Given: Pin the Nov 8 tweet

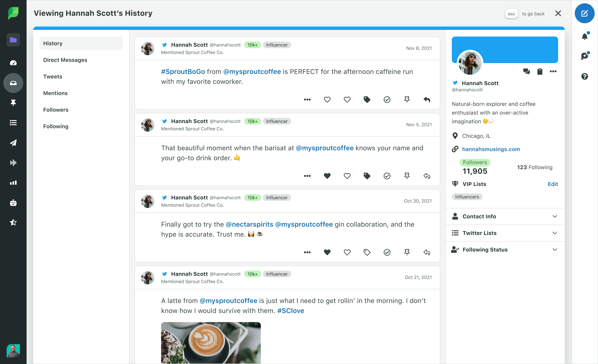Looking at the screenshot, I should (407, 100).
